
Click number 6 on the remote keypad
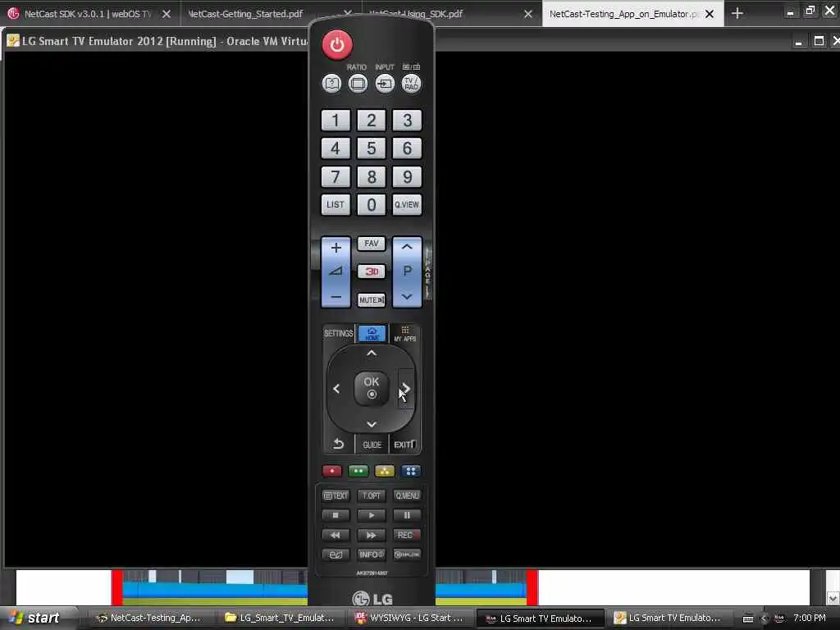pyautogui.click(x=407, y=148)
